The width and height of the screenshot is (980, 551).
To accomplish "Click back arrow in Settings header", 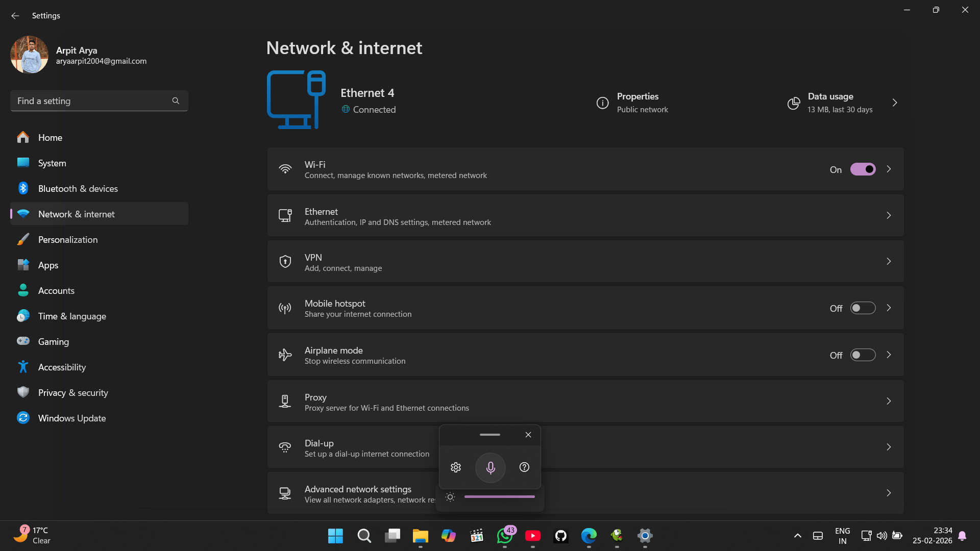I will (15, 16).
